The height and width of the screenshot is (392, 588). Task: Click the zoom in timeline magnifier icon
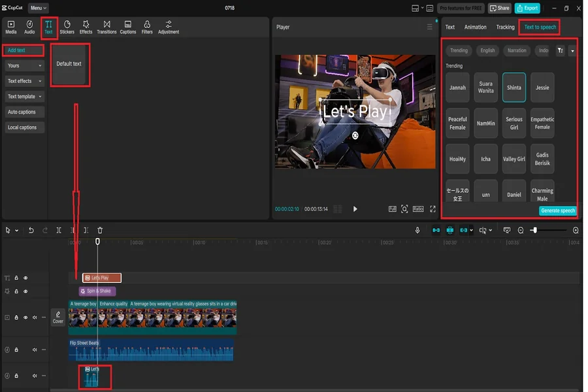(576, 231)
